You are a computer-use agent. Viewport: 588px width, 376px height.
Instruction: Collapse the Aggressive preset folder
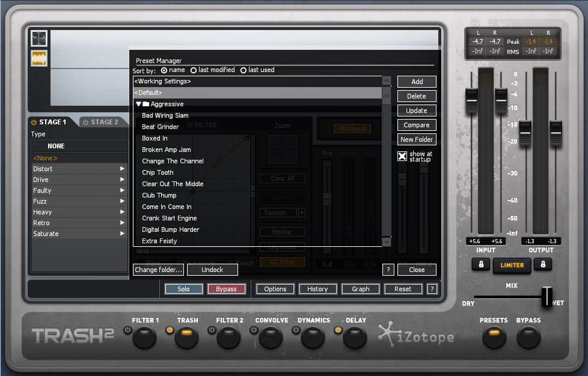point(138,103)
